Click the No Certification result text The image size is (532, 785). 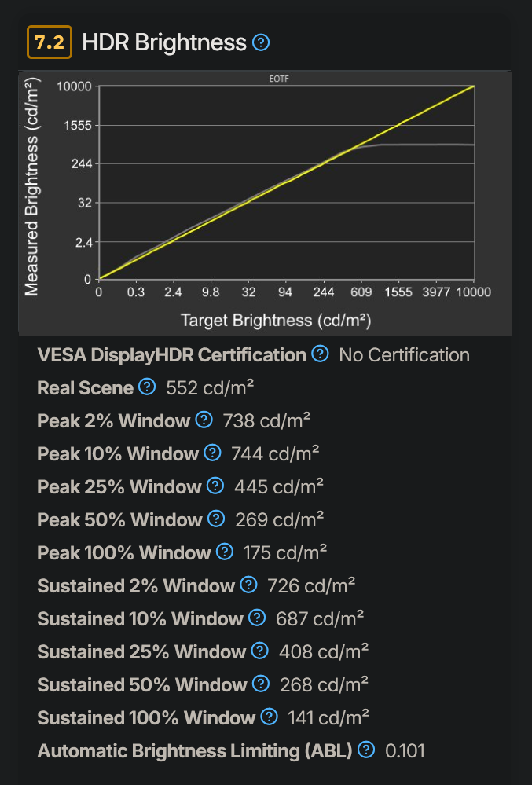405,354
